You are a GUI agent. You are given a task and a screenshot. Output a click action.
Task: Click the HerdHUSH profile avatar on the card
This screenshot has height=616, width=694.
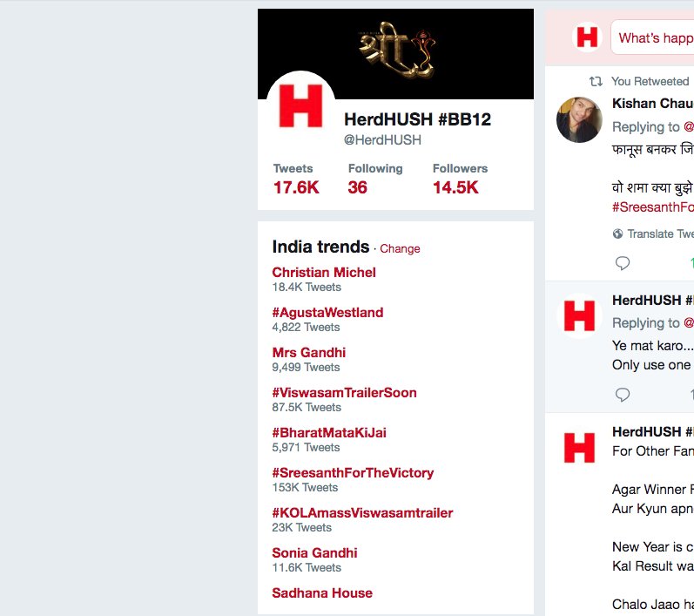click(x=301, y=106)
